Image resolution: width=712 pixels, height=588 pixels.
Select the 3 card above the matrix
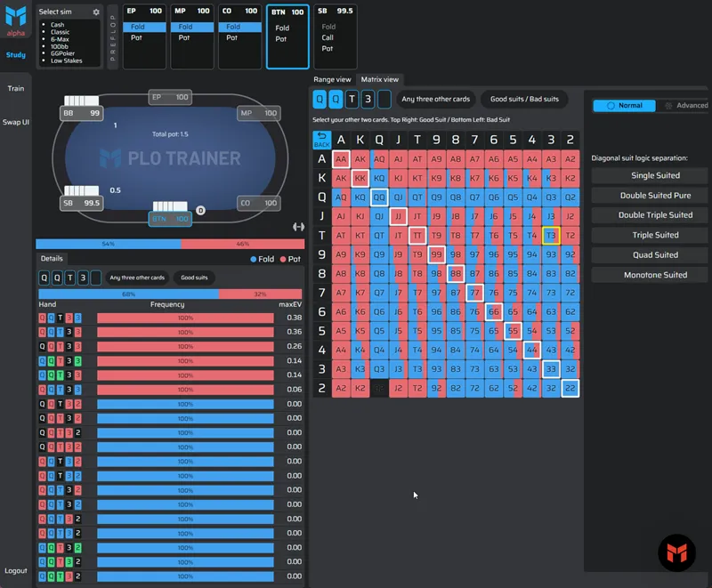coord(368,100)
